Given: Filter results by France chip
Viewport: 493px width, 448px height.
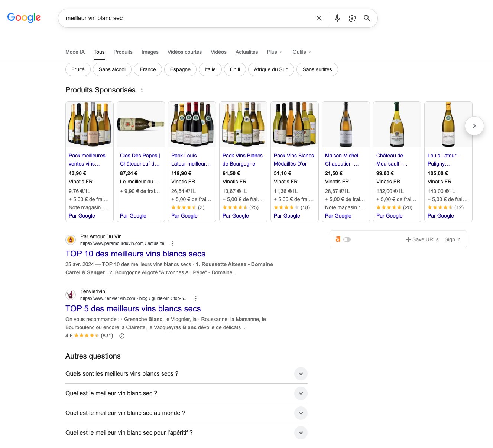Looking at the screenshot, I should (148, 69).
